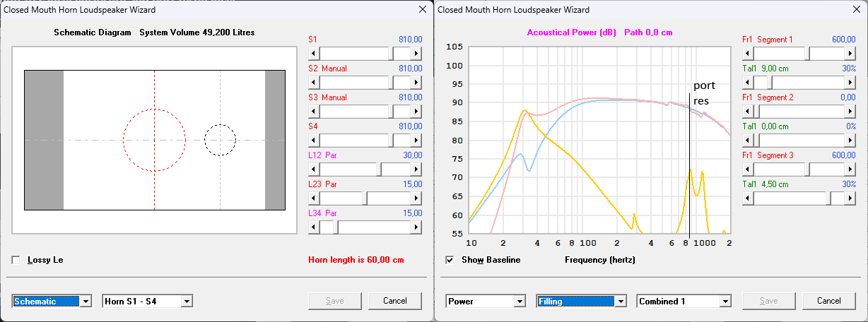Uncheck the Show Baseline checkbox
This screenshot has height=322, width=868.
450,260
